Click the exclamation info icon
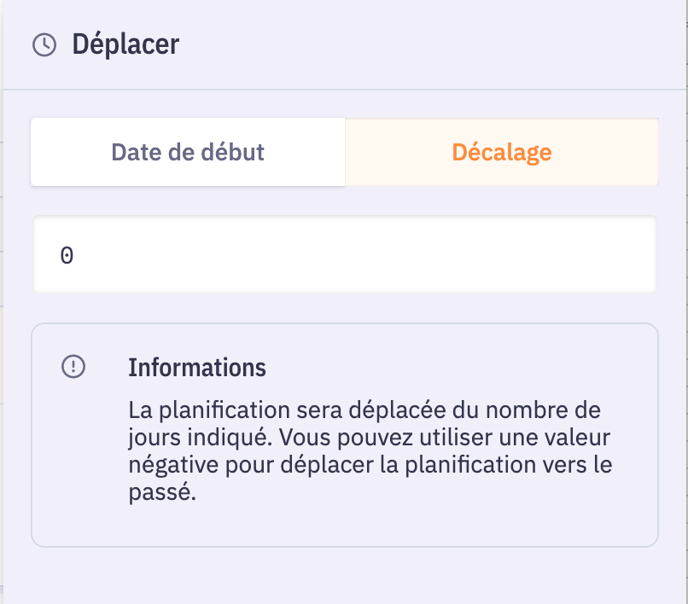 pyautogui.click(x=73, y=367)
